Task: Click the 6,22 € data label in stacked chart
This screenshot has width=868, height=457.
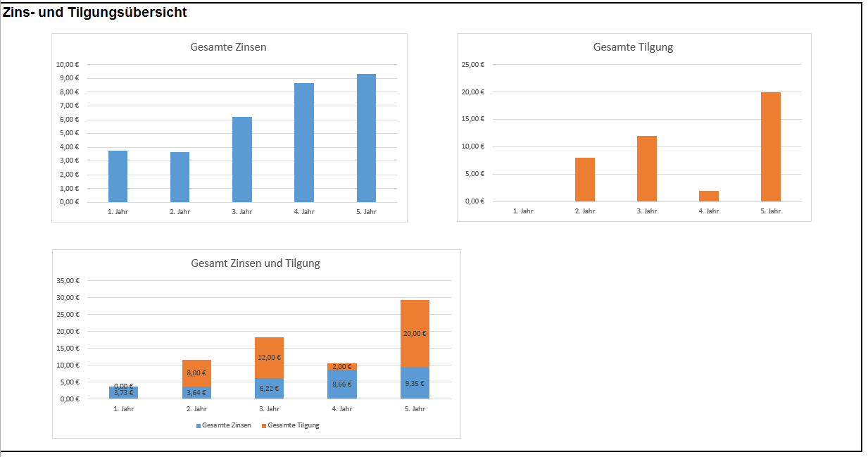Action: (270, 389)
